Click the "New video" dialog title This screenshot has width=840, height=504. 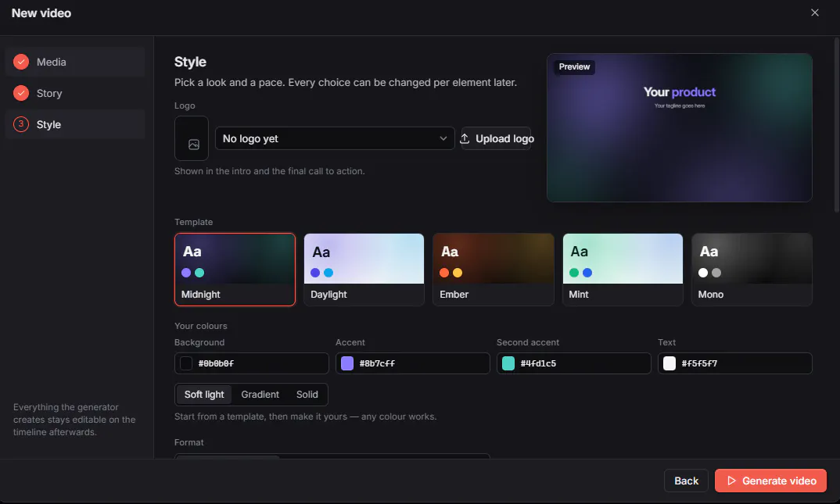41,13
